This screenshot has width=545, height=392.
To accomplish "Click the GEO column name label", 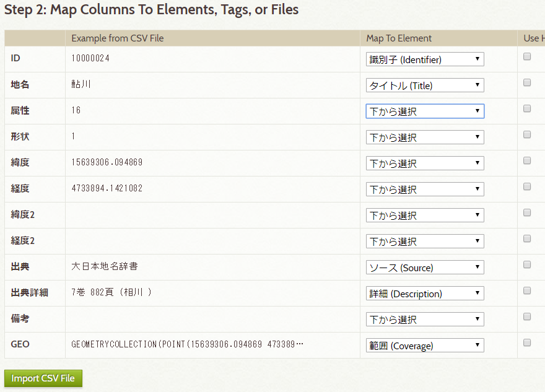I will pyautogui.click(x=20, y=344).
